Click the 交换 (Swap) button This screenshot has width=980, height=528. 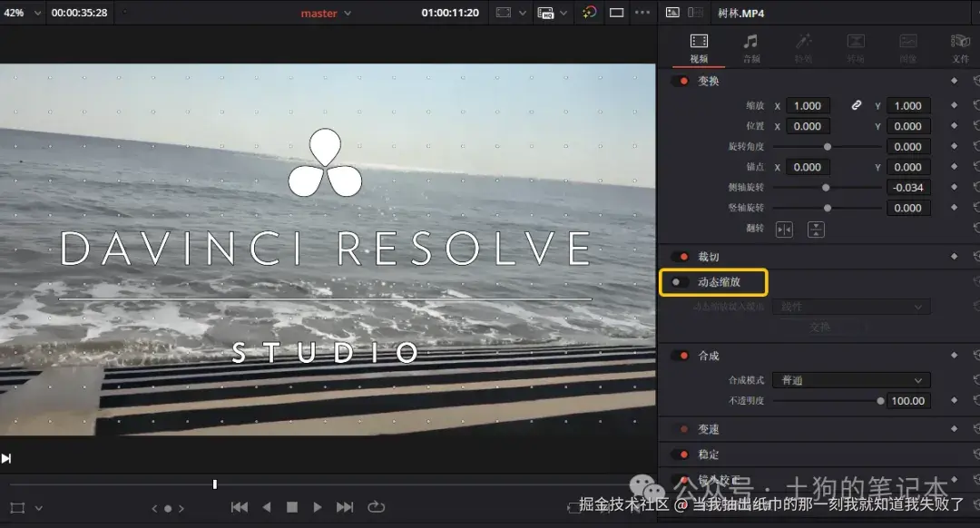[820, 328]
